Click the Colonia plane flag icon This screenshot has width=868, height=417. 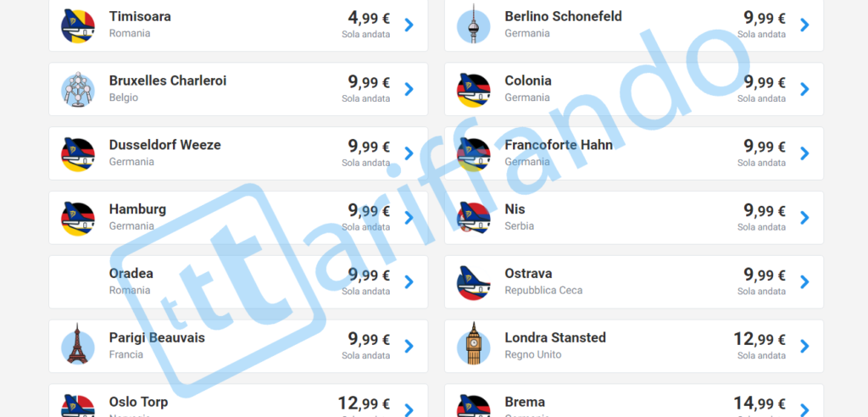coord(474,89)
